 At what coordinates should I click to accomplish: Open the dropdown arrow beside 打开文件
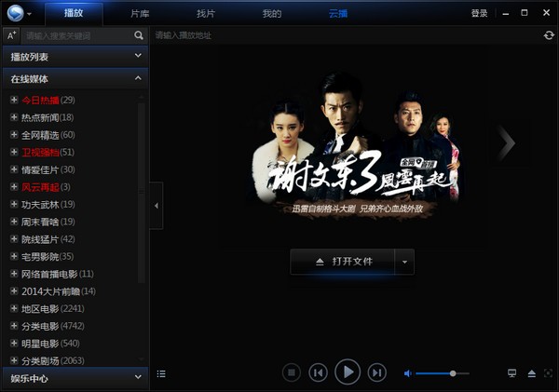coord(405,262)
